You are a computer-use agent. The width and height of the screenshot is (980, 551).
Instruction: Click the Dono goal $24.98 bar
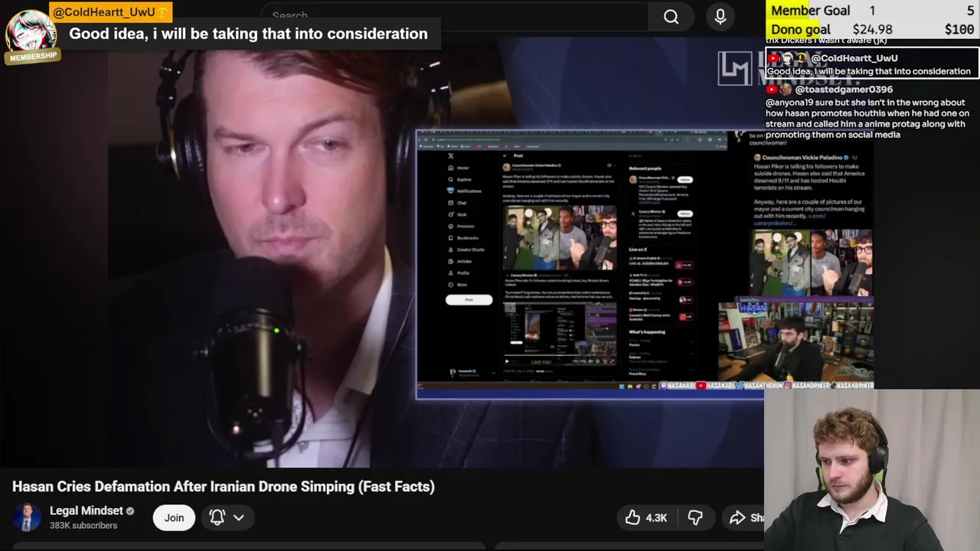pos(872,29)
